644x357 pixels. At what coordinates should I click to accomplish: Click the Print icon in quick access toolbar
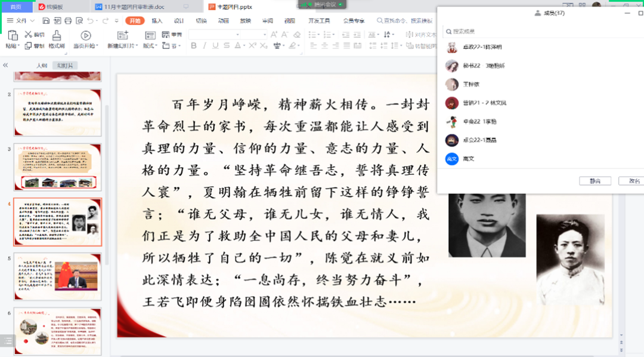coord(68,20)
